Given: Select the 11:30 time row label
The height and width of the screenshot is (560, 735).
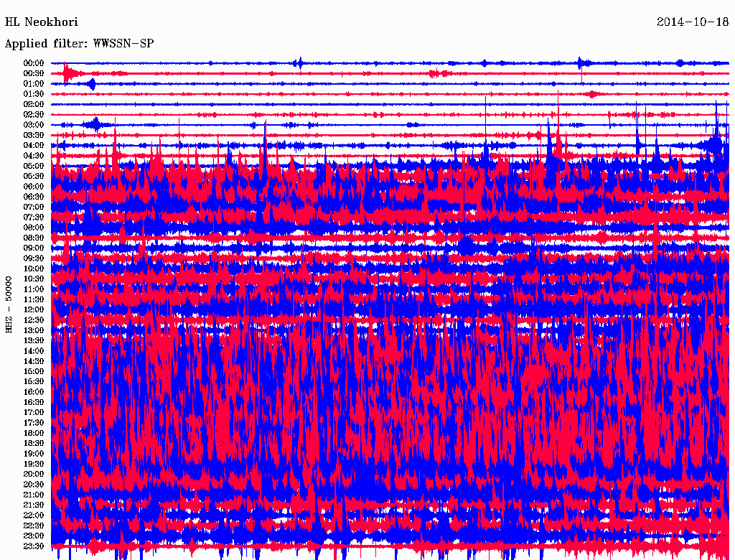Looking at the screenshot, I should pyautogui.click(x=34, y=299).
